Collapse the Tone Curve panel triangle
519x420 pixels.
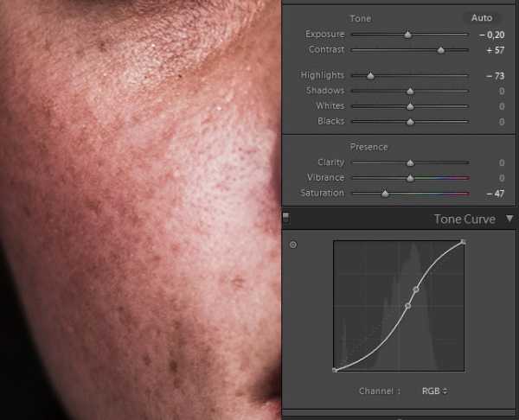[509, 219]
